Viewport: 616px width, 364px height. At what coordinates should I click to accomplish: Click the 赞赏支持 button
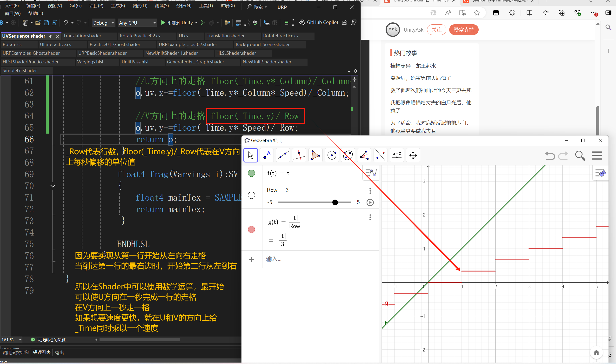pos(463,30)
